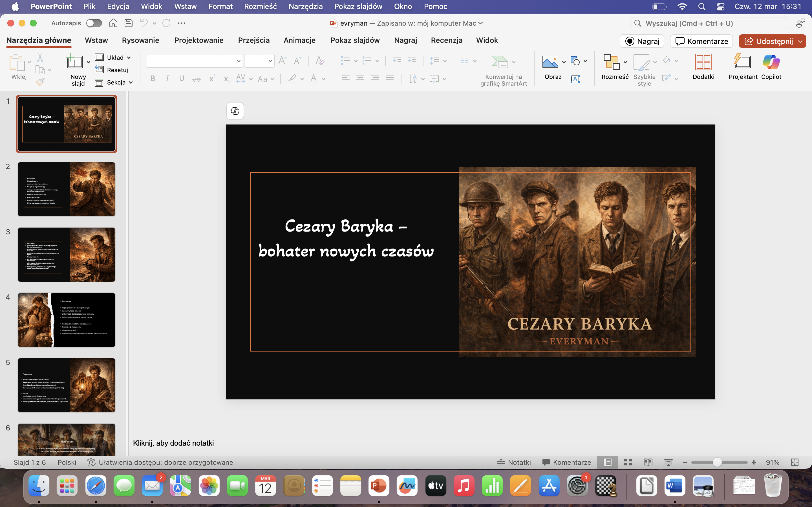Switch to the Projektowanie ribbon tab
812x507 pixels.
(199, 40)
